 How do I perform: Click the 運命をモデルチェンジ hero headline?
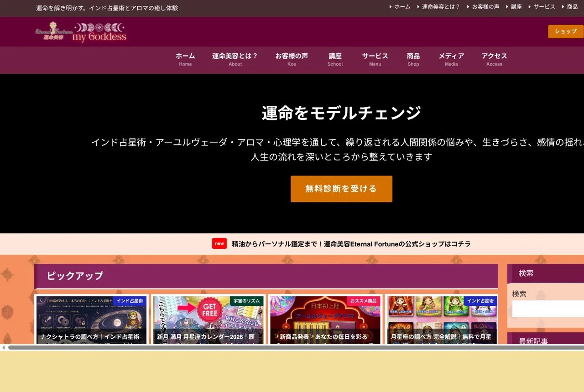coord(341,113)
